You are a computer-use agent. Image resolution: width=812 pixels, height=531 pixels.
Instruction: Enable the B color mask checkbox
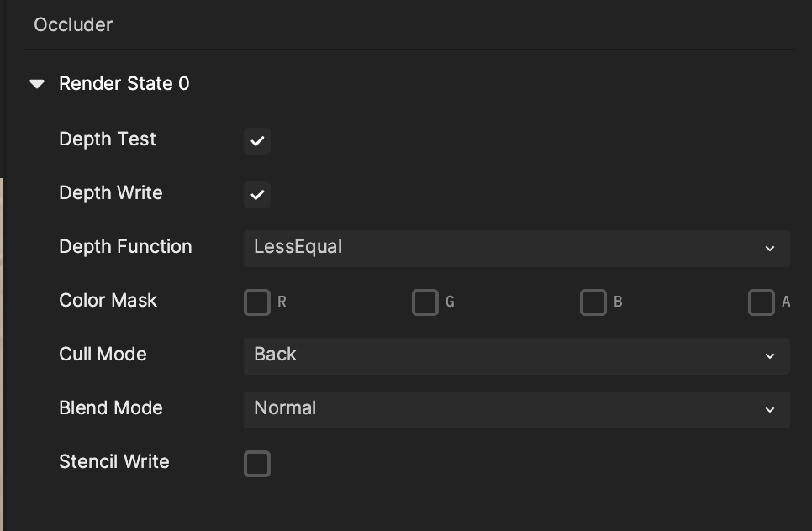(593, 302)
